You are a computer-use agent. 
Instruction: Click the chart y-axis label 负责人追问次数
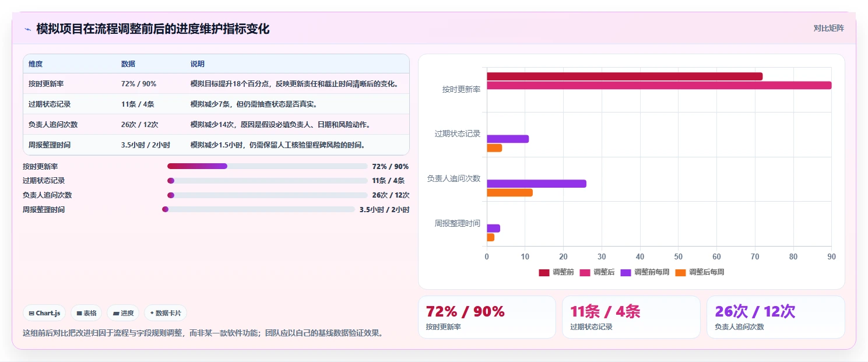(454, 178)
